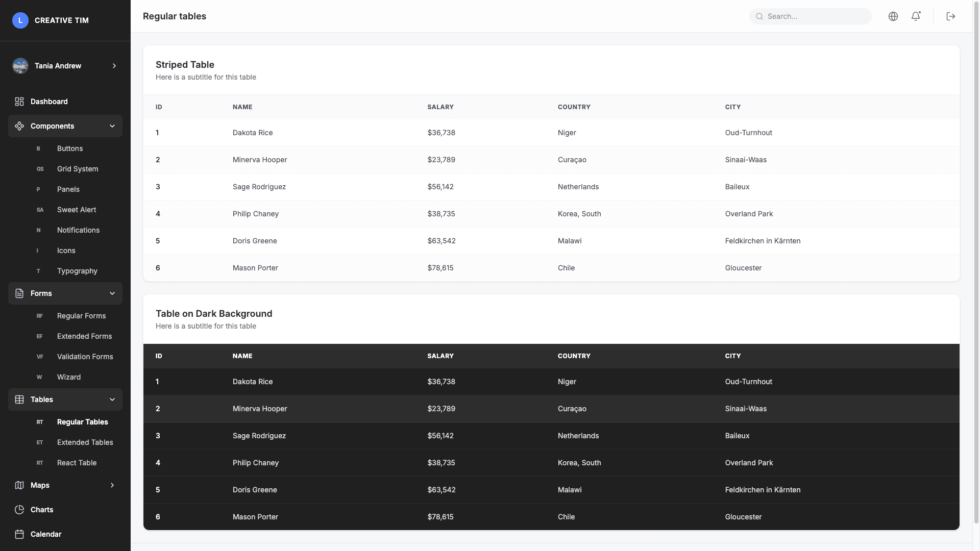Select the Charts icon in the sidebar

click(19, 509)
